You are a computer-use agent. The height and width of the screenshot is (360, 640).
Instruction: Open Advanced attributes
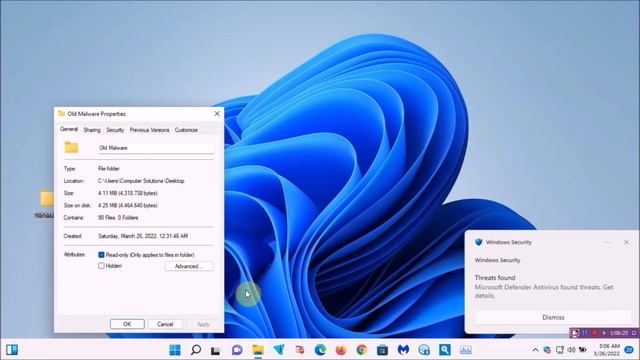tap(189, 266)
